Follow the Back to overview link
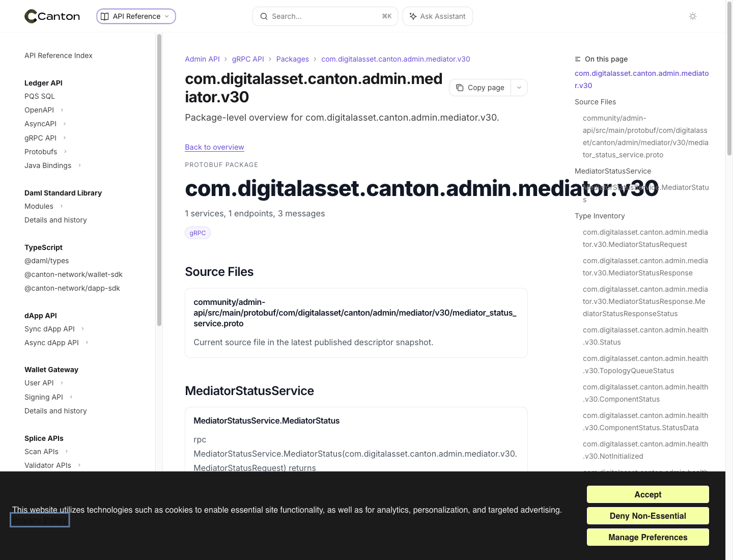This screenshot has height=560, width=733. coord(214,147)
